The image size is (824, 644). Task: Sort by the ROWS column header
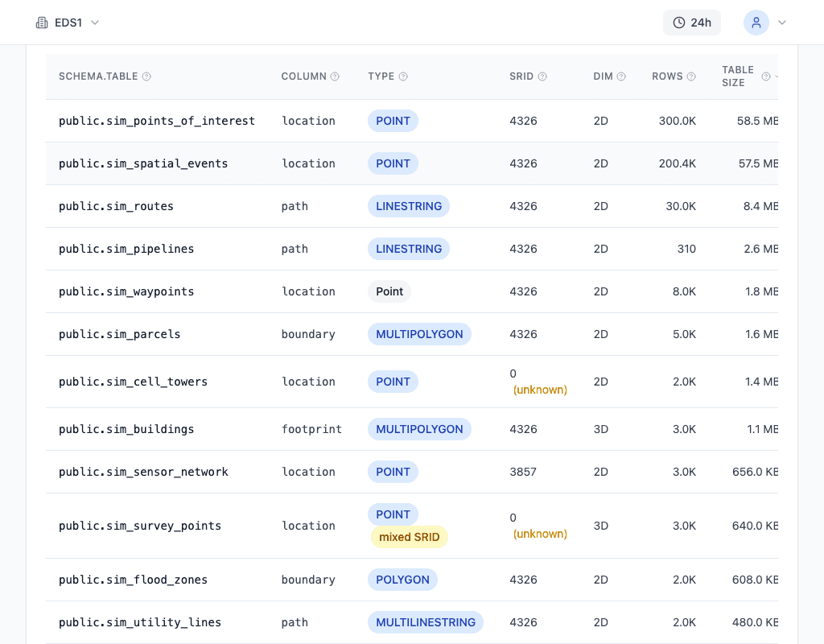pos(667,76)
